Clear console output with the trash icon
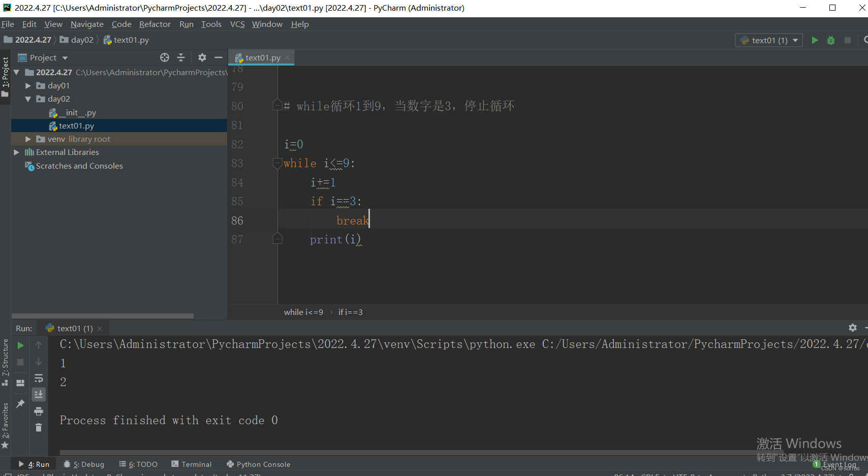The height and width of the screenshot is (476, 868). click(39, 428)
